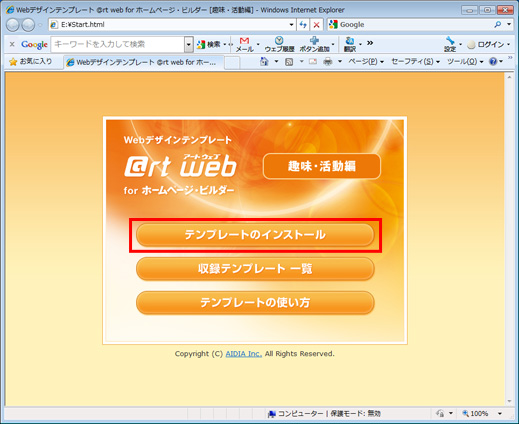Open ウェブ履歴 web history icon

[x=279, y=44]
